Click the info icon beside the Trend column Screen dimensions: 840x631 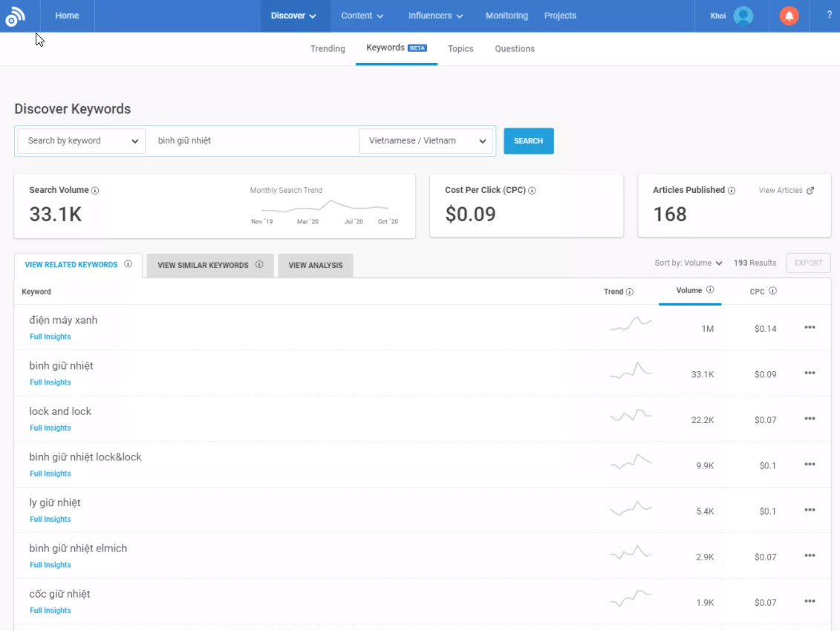(x=631, y=292)
